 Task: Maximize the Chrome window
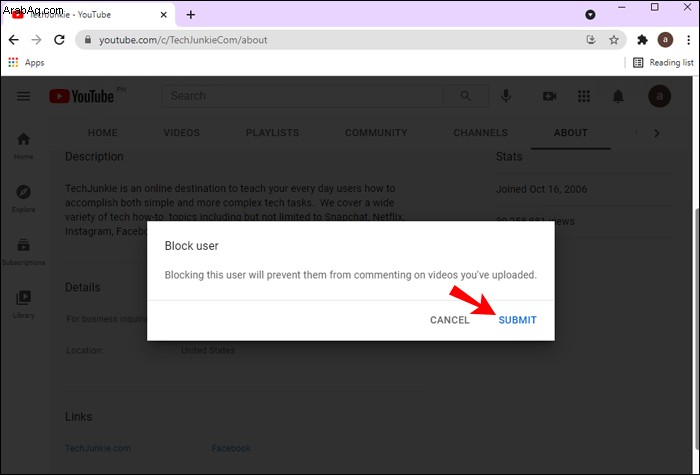point(654,7)
